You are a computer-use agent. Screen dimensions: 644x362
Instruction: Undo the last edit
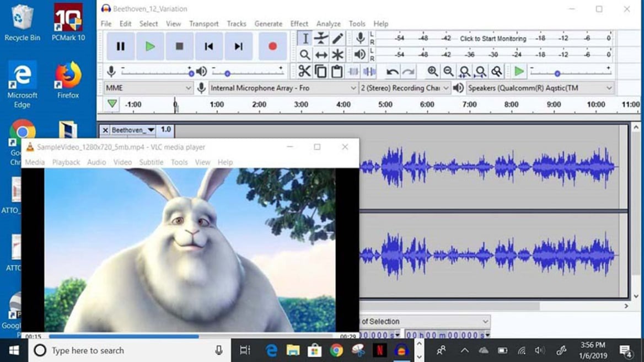click(x=392, y=72)
